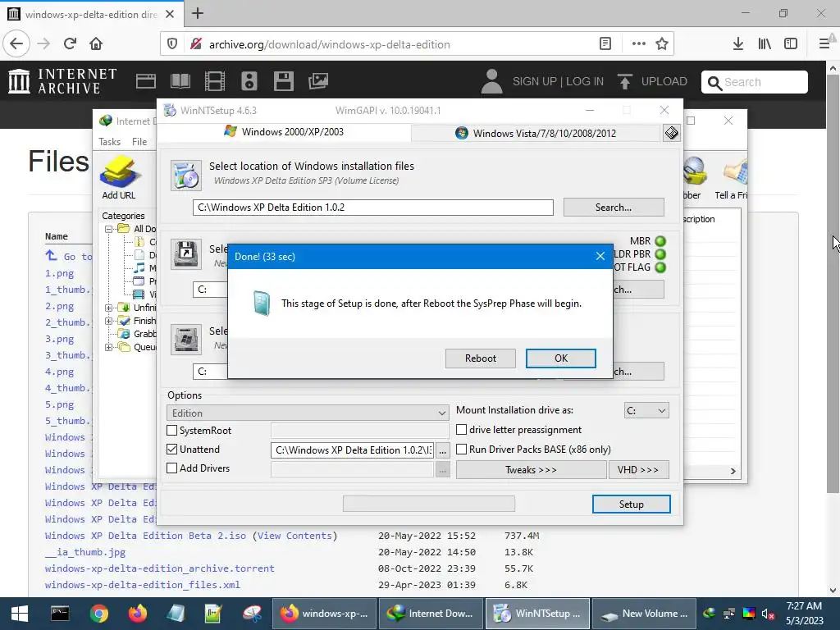Viewport: 840px width, 630px height.
Task: Open Firefox library icon
Action: [x=765, y=44]
